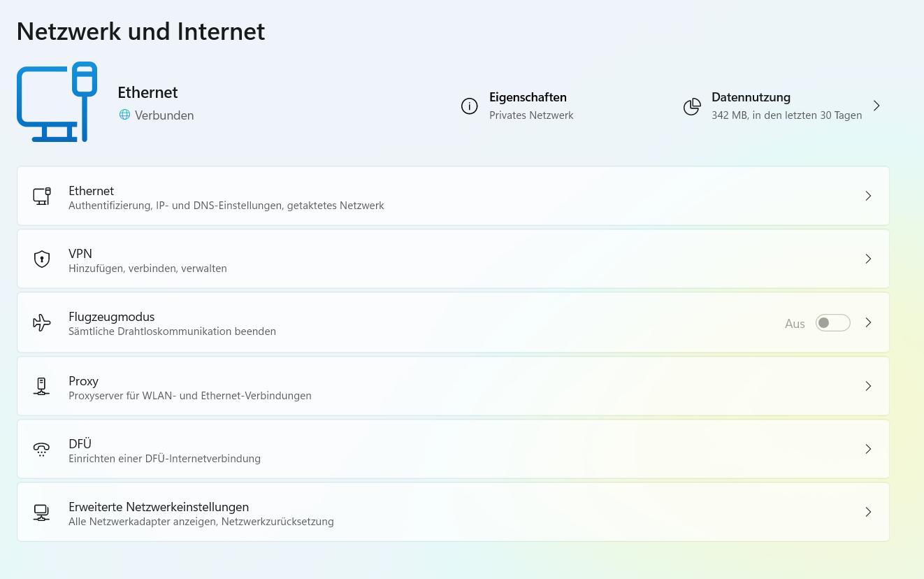Click the Proxy server icon
Viewport: 924px width, 579px height.
tap(42, 386)
